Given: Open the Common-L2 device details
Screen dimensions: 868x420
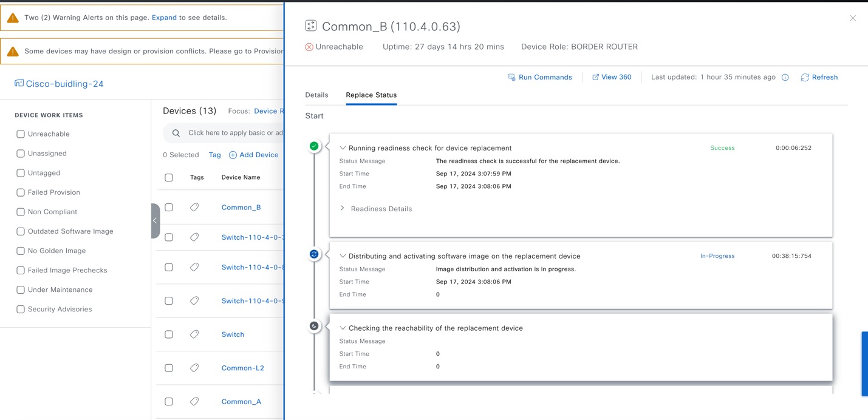Looking at the screenshot, I should point(242,368).
